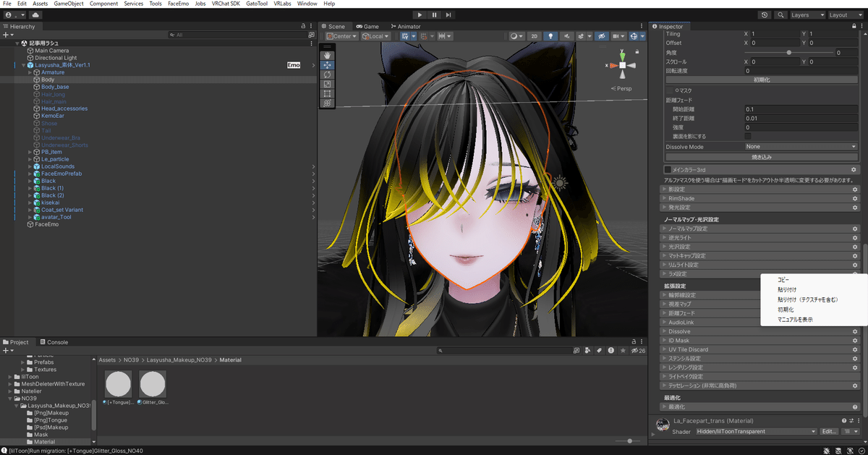The width and height of the screenshot is (868, 455).
Task: Open the FaceEmo menu
Action: (x=178, y=4)
